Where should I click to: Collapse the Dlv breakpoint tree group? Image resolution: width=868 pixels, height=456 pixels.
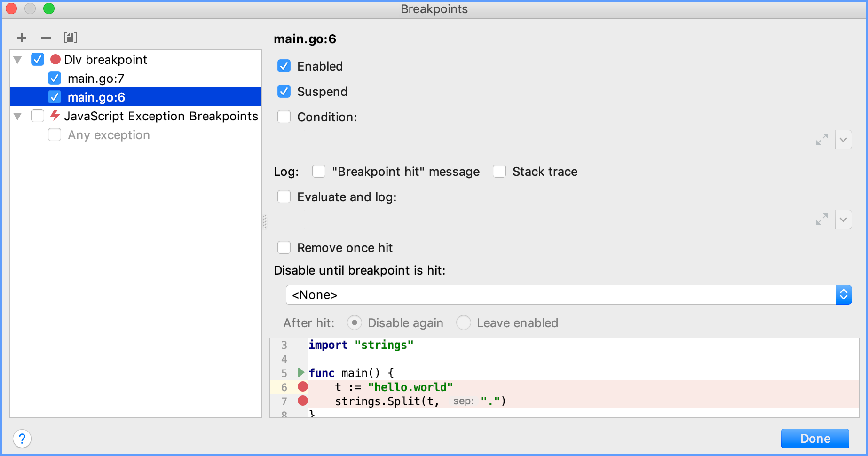coord(18,60)
